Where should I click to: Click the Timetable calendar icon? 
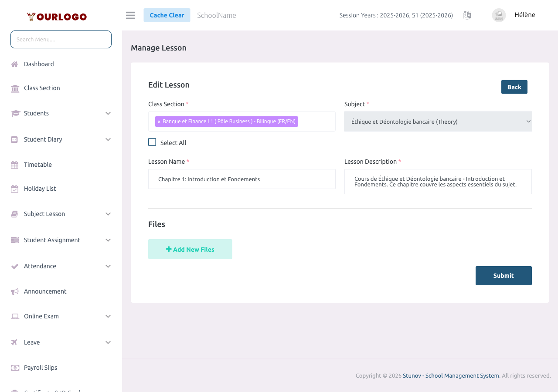point(15,165)
